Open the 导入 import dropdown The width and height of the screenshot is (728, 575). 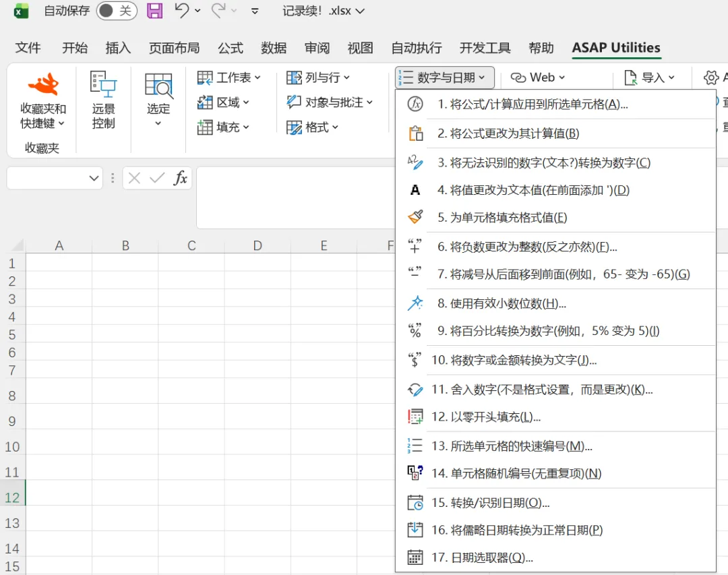[x=649, y=78]
